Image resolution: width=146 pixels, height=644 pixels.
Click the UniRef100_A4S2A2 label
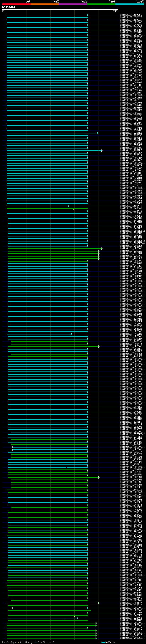(x=131, y=334)
